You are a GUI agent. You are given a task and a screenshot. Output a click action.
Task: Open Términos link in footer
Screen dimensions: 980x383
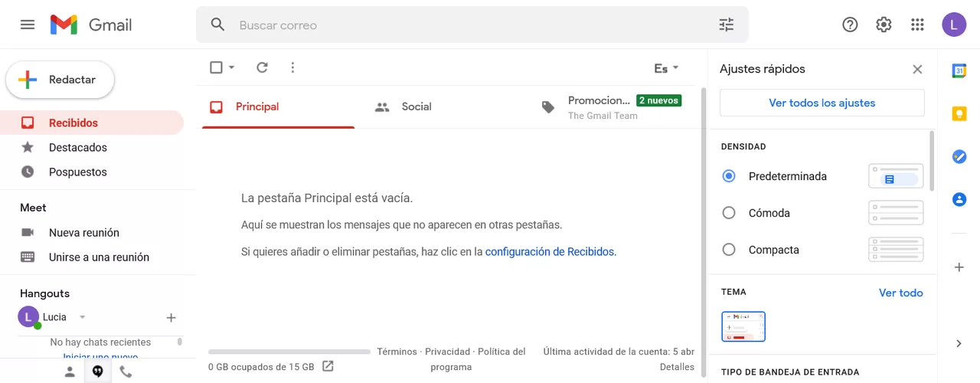pyautogui.click(x=397, y=352)
